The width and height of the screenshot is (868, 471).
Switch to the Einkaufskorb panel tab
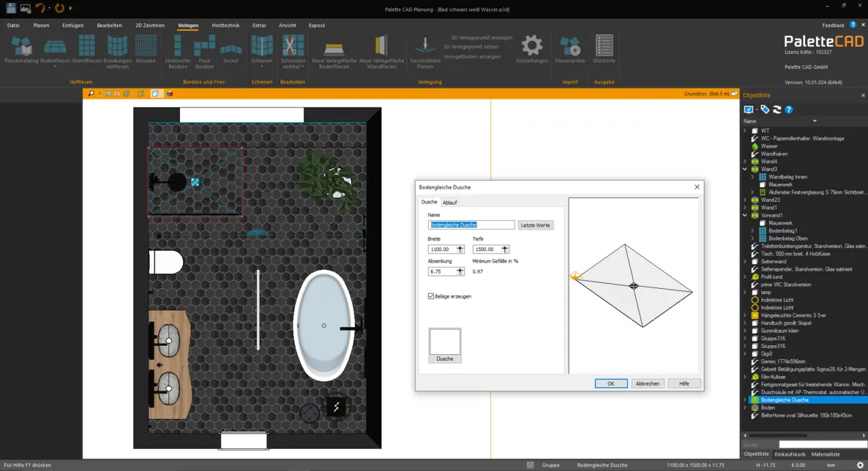[790, 454]
